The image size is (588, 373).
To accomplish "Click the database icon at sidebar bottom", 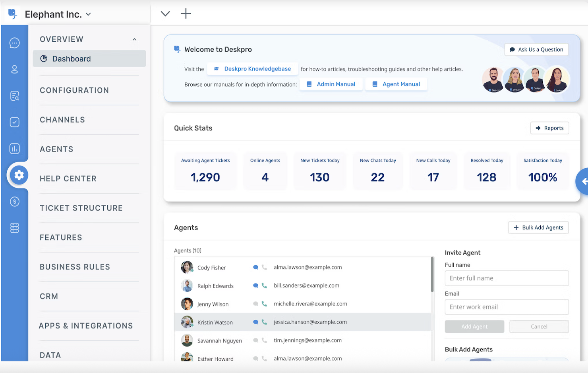I will click(x=14, y=228).
